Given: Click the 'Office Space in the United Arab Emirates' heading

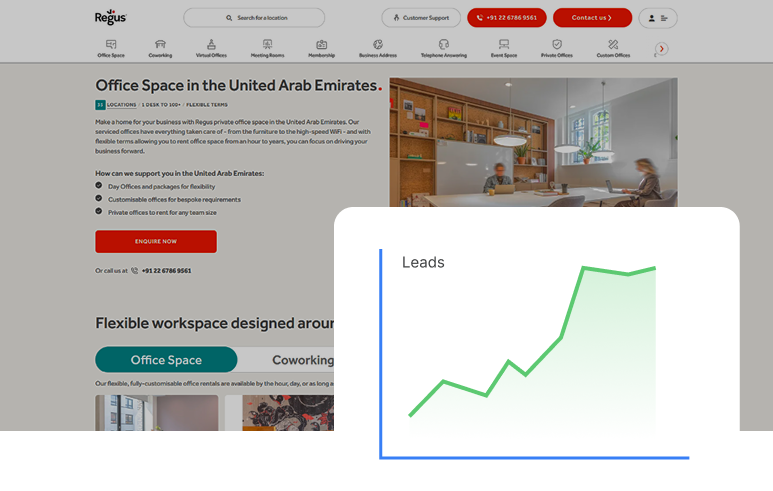Looking at the screenshot, I should 239,85.
